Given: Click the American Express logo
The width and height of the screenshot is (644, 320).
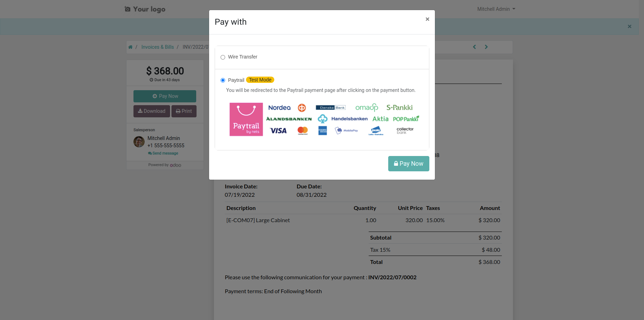Looking at the screenshot, I should pos(323,131).
